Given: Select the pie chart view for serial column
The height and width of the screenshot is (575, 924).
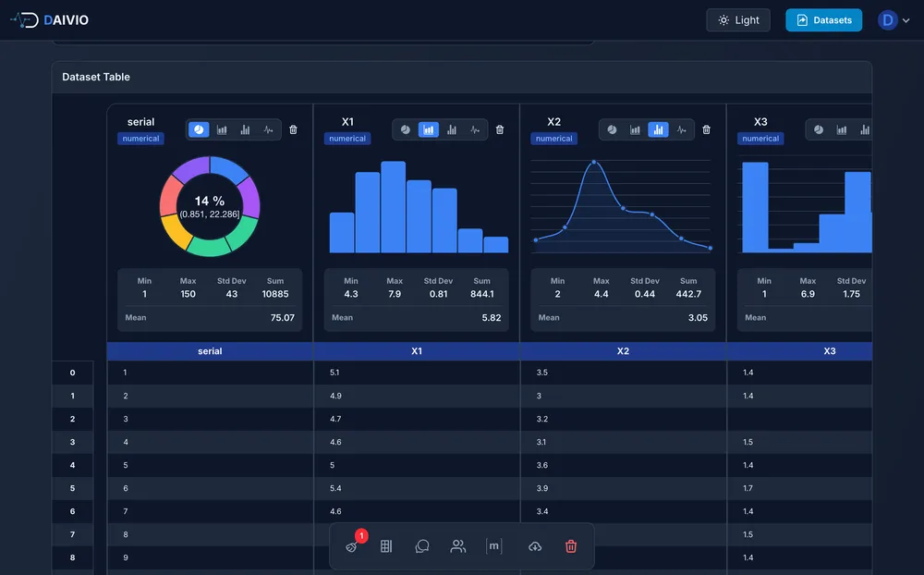Looking at the screenshot, I should tap(199, 129).
